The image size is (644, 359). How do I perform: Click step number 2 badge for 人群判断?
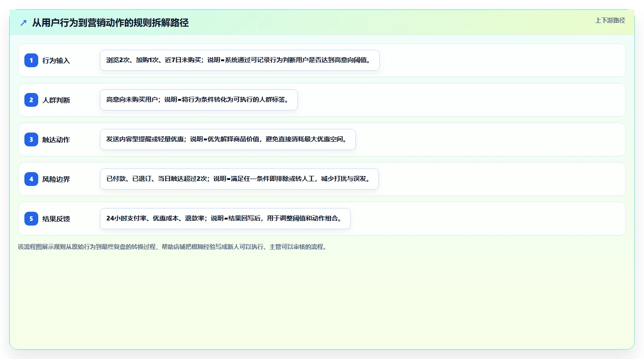point(31,100)
